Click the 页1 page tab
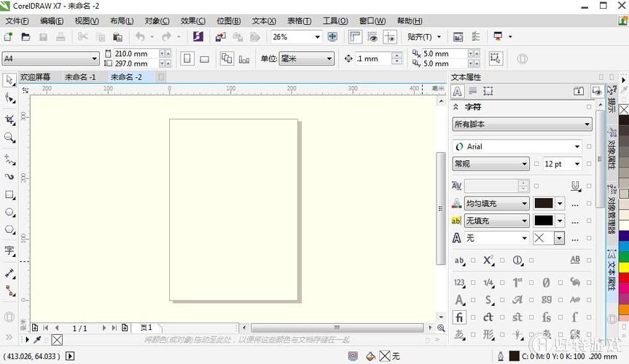The height and width of the screenshot is (364, 629). 146,328
